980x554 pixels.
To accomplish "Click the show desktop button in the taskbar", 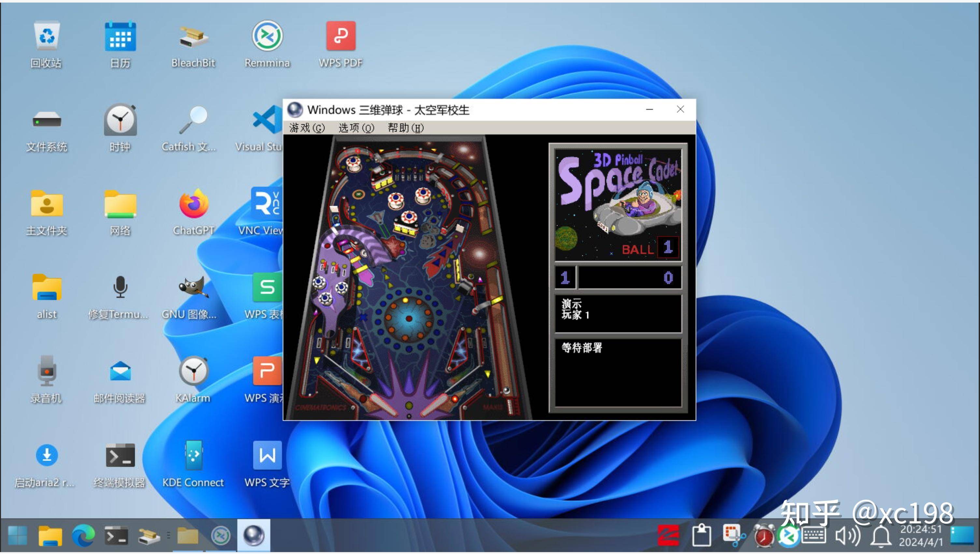I will pos(962,536).
